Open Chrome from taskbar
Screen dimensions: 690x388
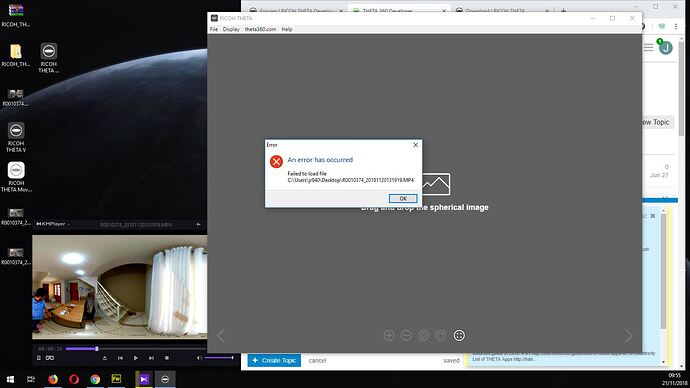coord(95,379)
